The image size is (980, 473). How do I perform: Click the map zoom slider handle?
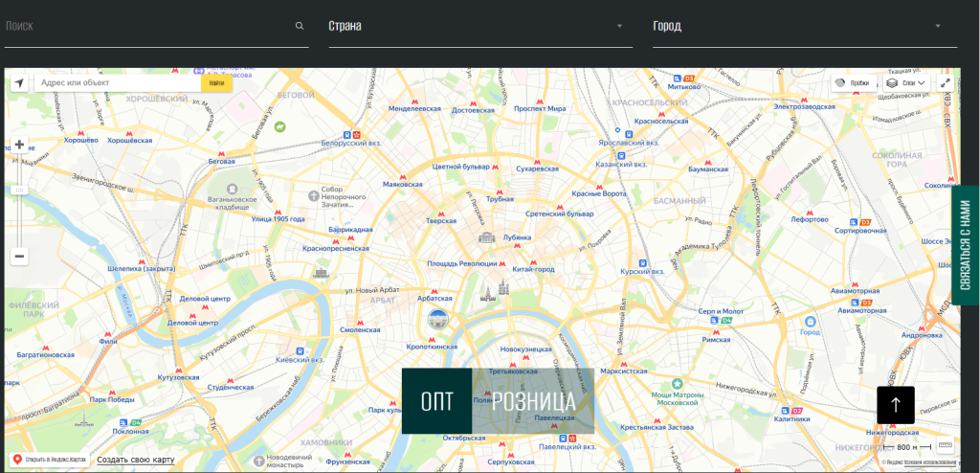coord(19,190)
